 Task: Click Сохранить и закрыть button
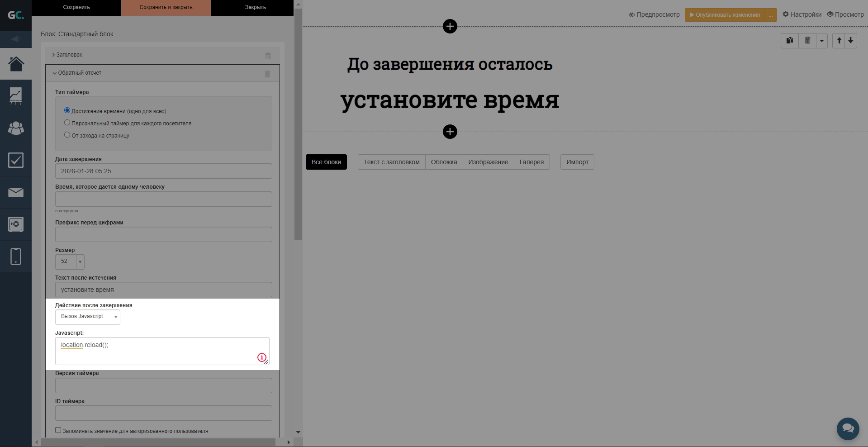pyautogui.click(x=166, y=7)
